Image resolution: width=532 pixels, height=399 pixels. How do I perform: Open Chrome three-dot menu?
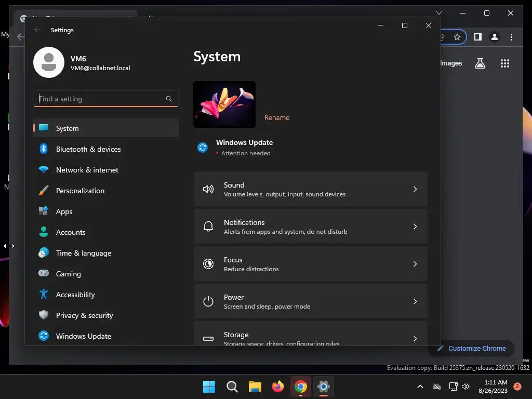511,37
